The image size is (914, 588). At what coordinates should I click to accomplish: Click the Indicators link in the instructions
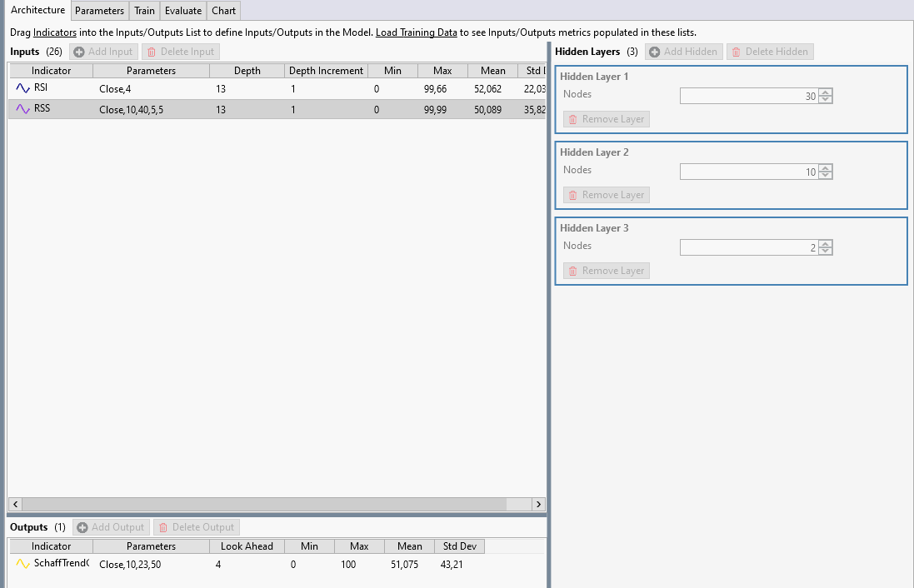(54, 32)
